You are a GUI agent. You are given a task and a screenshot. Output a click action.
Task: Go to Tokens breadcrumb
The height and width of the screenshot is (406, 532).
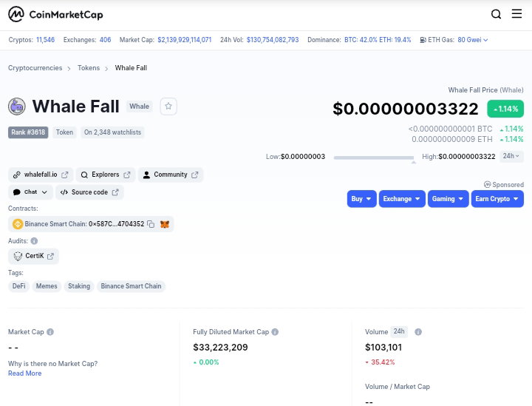[x=89, y=68]
